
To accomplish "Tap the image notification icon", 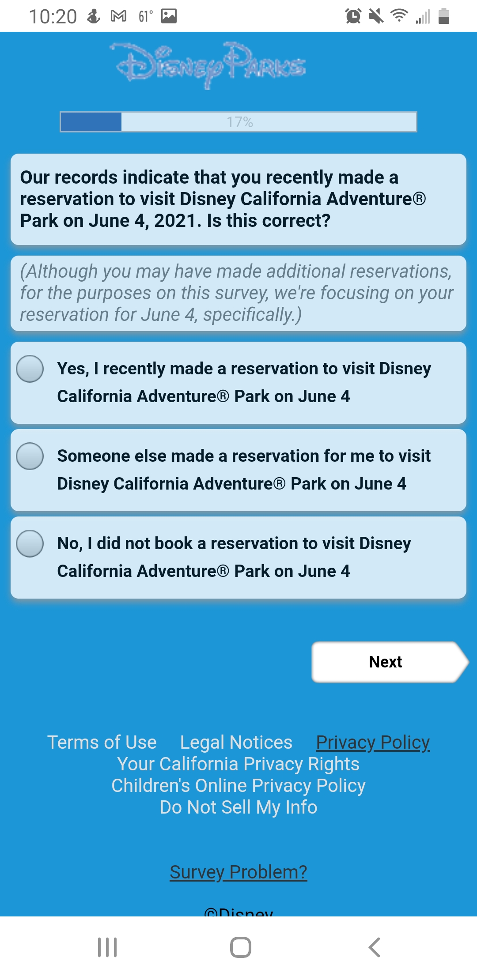I will click(x=169, y=16).
